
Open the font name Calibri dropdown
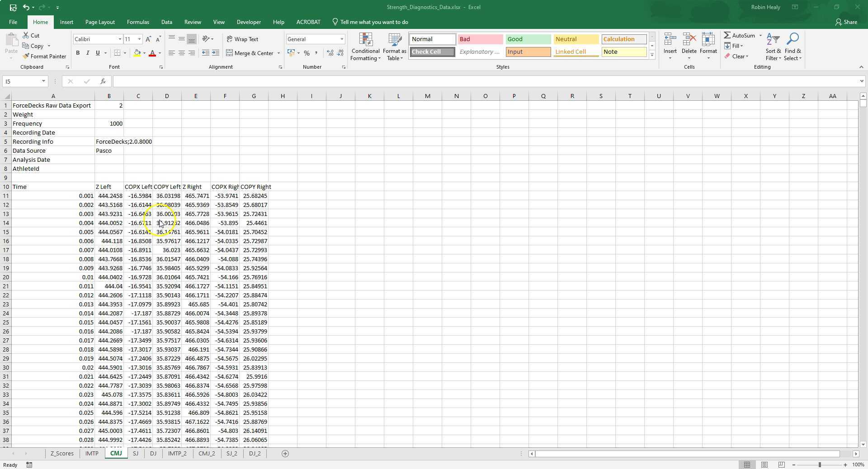pyautogui.click(x=120, y=39)
